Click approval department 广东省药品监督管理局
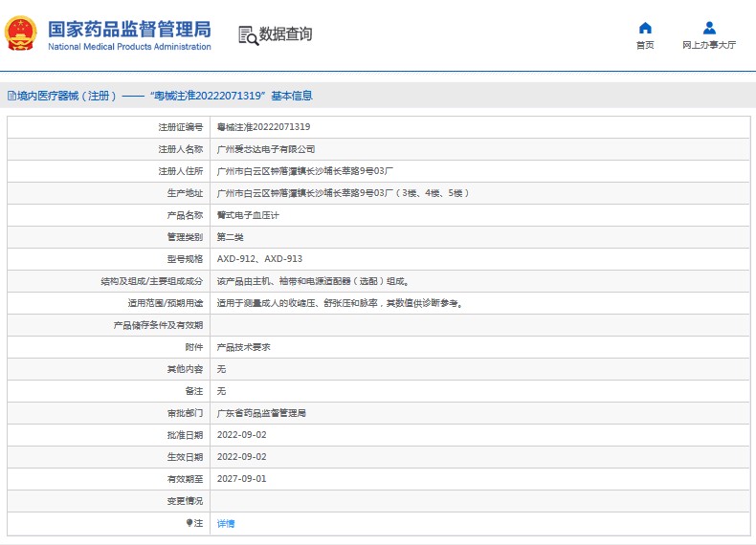 [x=261, y=413]
